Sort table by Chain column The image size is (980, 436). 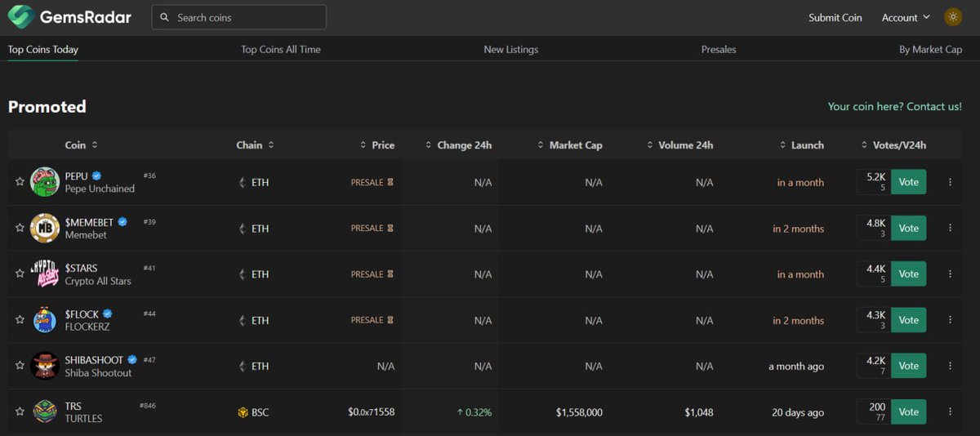256,145
